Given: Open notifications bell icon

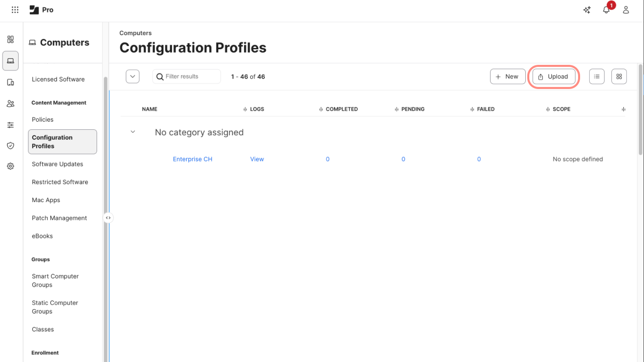Looking at the screenshot, I should pyautogui.click(x=606, y=10).
